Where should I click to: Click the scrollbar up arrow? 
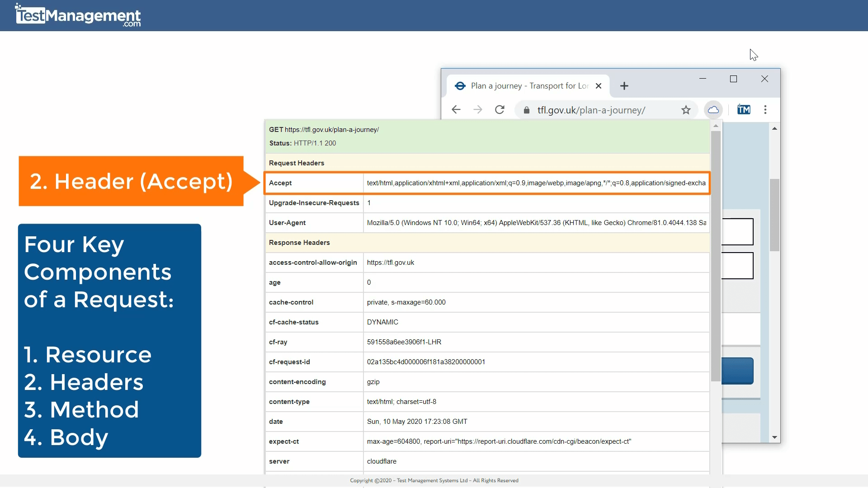[x=775, y=128]
